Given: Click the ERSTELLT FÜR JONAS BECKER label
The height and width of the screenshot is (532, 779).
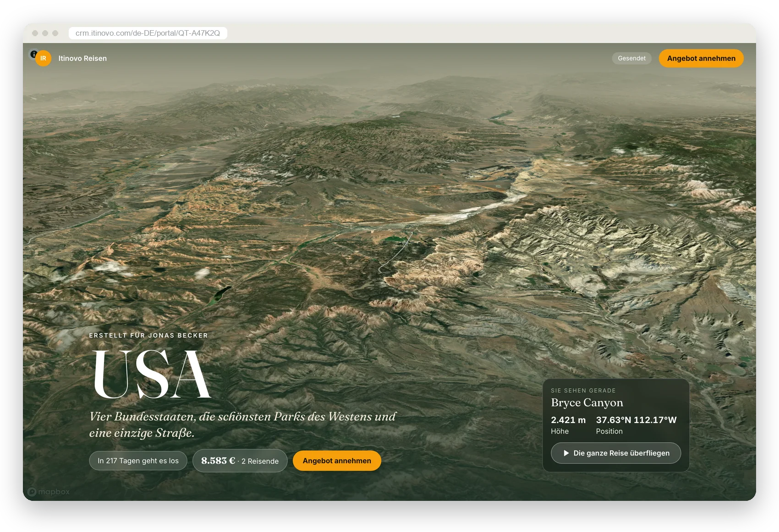Looking at the screenshot, I should (148, 336).
